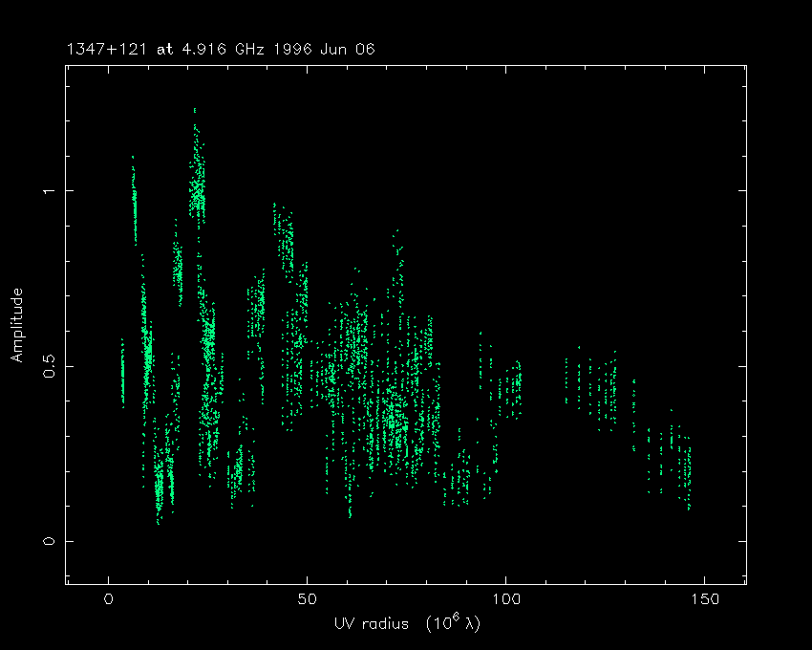812x650 pixels.
Task: Click the x-axis tick label "50"
Action: pos(307,598)
